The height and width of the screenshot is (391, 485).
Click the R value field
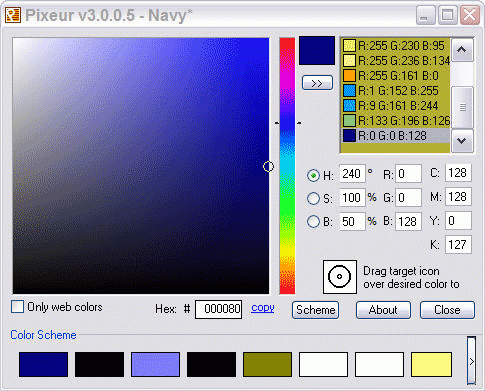tap(408, 174)
